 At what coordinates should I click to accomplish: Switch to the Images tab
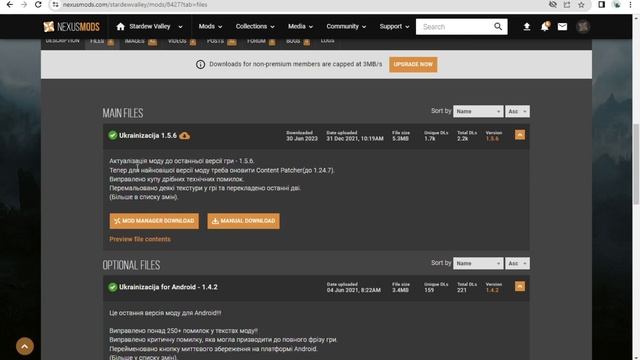[140, 41]
